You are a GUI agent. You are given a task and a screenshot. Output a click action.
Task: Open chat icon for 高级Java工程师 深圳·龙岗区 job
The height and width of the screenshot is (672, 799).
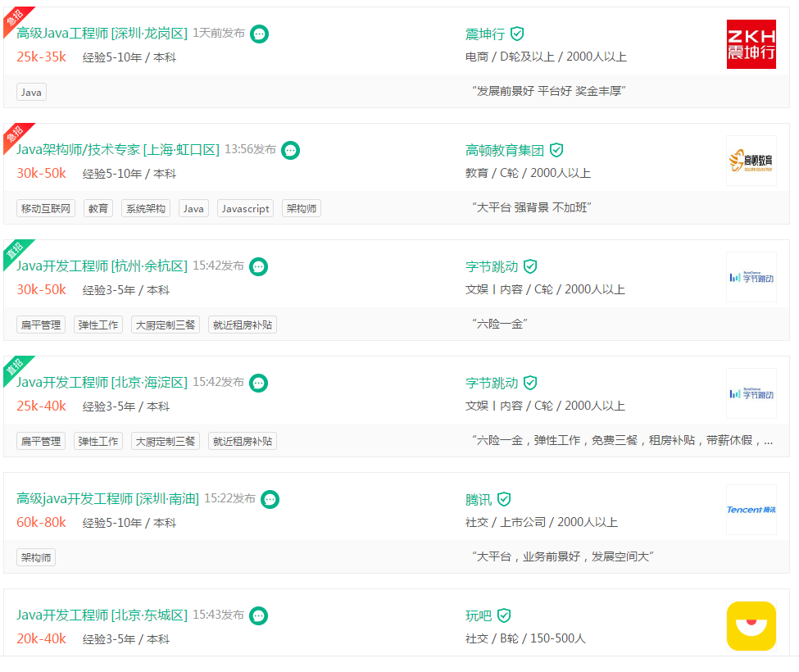pos(260,34)
